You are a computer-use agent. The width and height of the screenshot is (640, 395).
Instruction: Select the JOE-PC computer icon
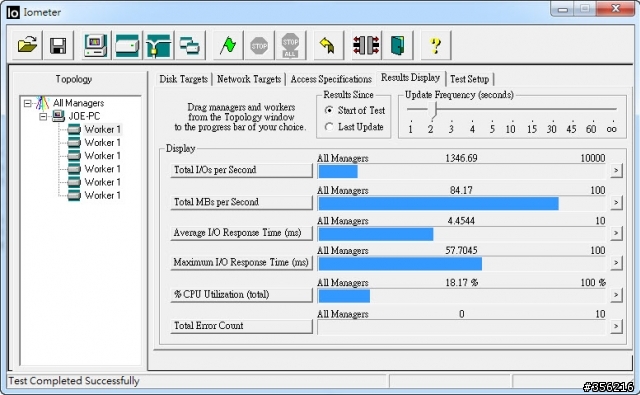tap(58, 116)
